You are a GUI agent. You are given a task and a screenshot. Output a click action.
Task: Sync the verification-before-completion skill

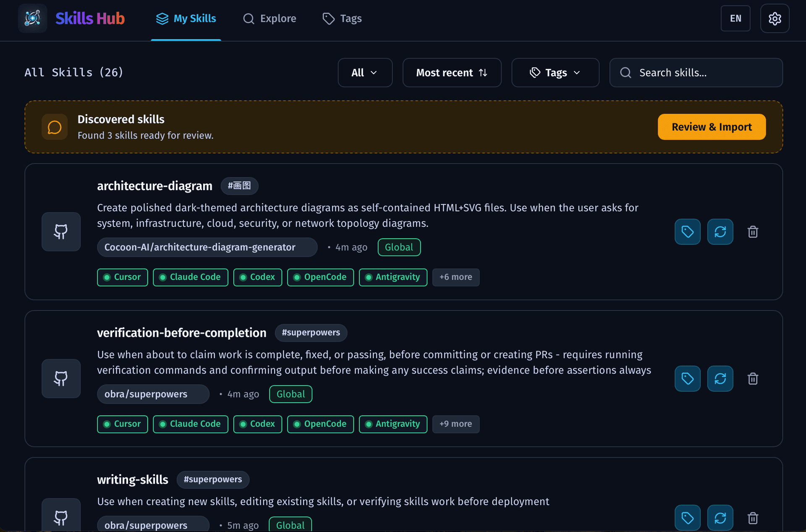tap(720, 379)
